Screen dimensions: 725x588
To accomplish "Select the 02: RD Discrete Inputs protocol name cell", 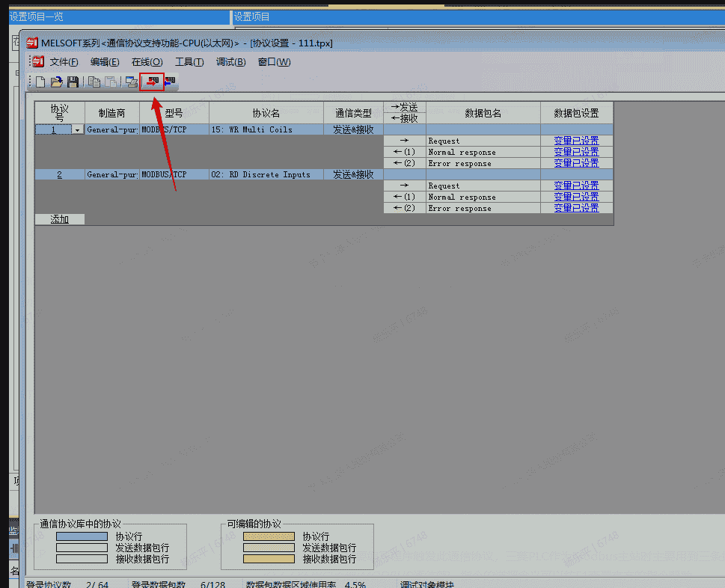I will pyautogui.click(x=266, y=174).
